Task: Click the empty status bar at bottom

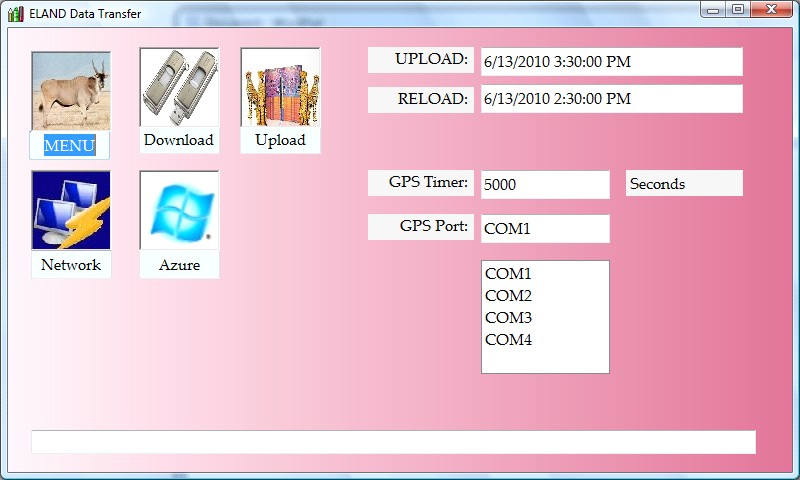Action: (x=393, y=442)
